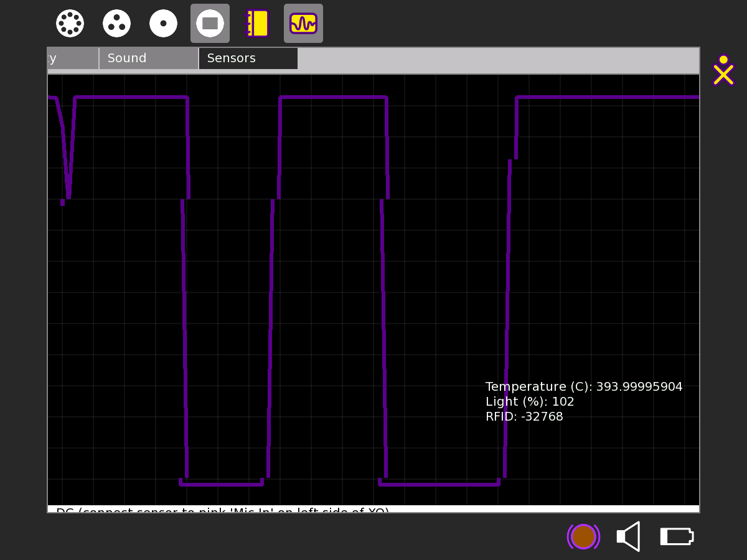Open the Journal notebook icon
The image size is (747, 560).
256,24
